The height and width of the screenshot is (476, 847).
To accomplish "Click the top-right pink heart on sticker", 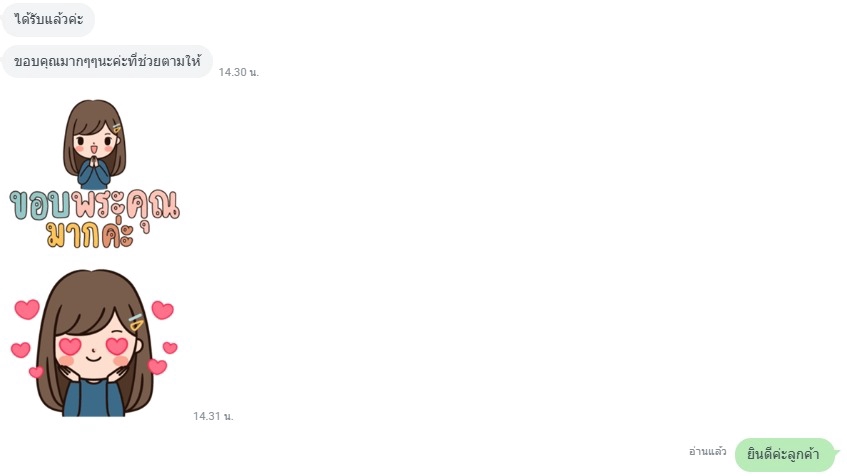I will [x=163, y=310].
